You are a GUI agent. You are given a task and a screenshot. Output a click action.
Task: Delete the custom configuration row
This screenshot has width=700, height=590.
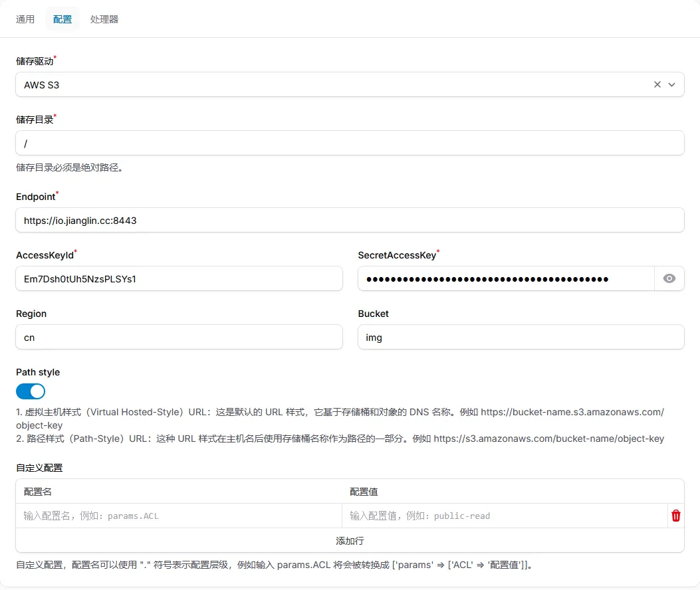tap(676, 516)
